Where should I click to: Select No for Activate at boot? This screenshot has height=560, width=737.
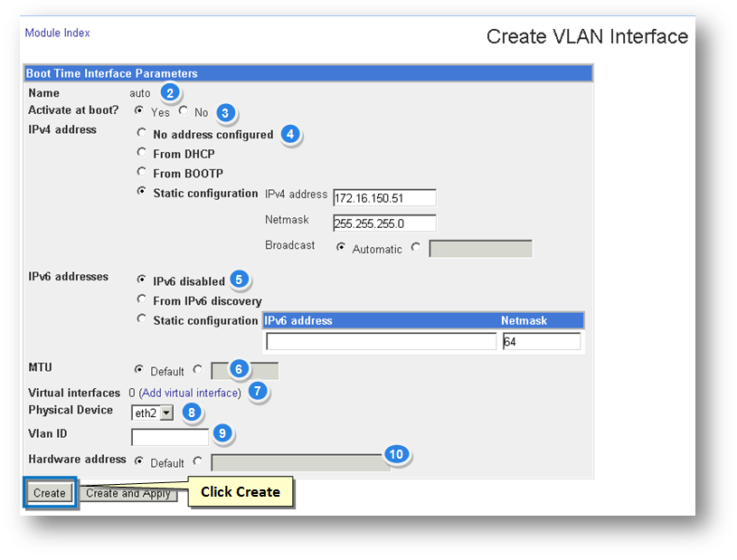pos(183,111)
